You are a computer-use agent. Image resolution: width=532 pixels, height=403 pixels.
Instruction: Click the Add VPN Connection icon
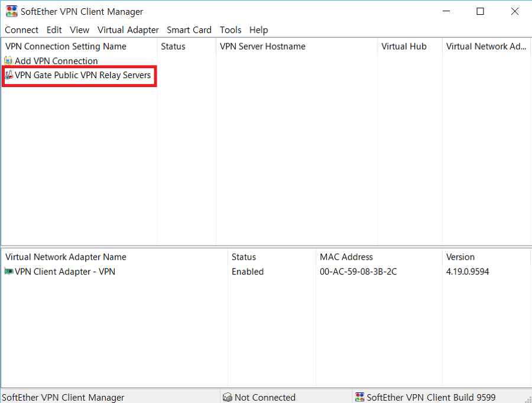click(x=8, y=61)
